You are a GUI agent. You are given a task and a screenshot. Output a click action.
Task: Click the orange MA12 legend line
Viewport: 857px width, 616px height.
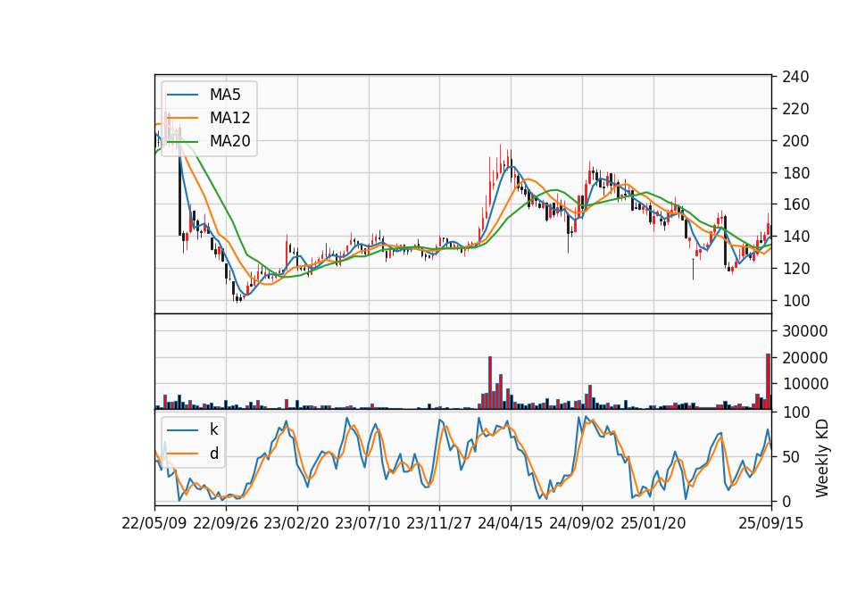click(x=182, y=118)
